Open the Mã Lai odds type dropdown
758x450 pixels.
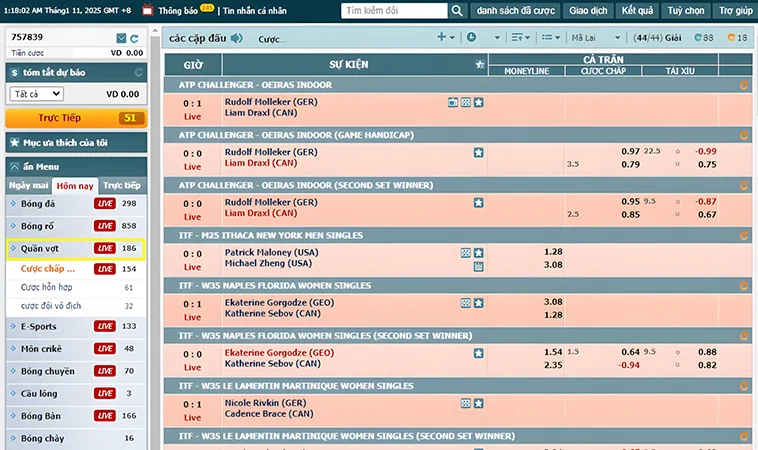(x=595, y=37)
